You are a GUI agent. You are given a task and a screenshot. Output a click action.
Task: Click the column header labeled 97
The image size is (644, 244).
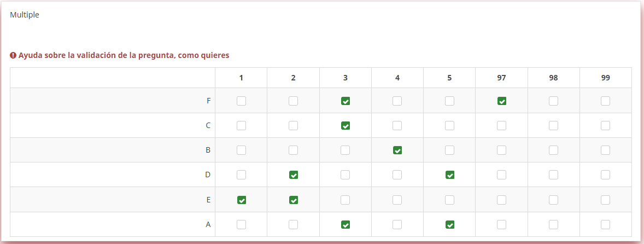(x=501, y=78)
